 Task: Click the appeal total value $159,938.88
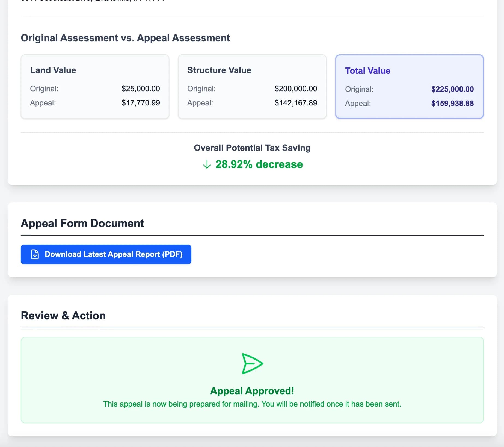click(x=452, y=103)
